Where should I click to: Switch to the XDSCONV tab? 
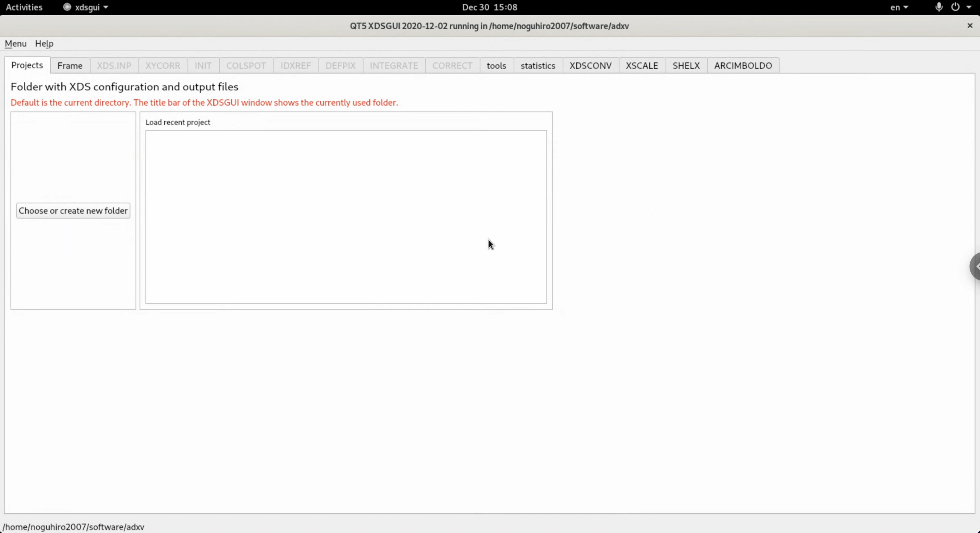[x=591, y=66]
